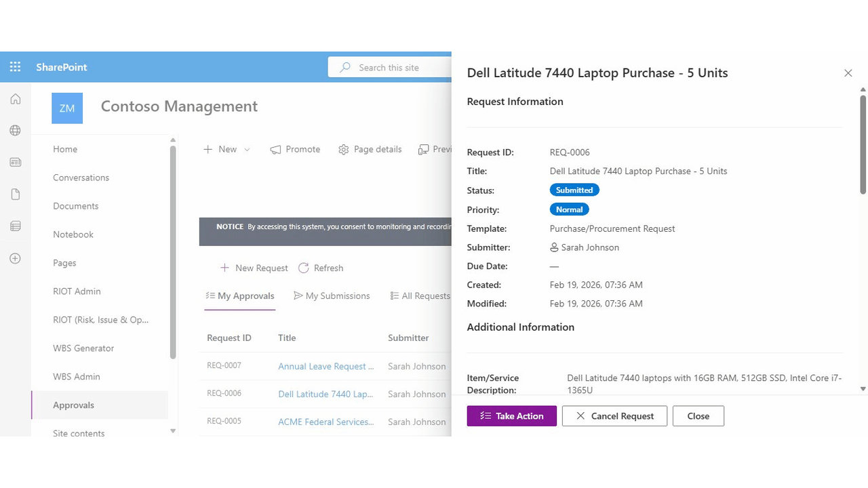Select the Promote megaphone icon
Viewport: 868px width, 488px height.
(275, 149)
